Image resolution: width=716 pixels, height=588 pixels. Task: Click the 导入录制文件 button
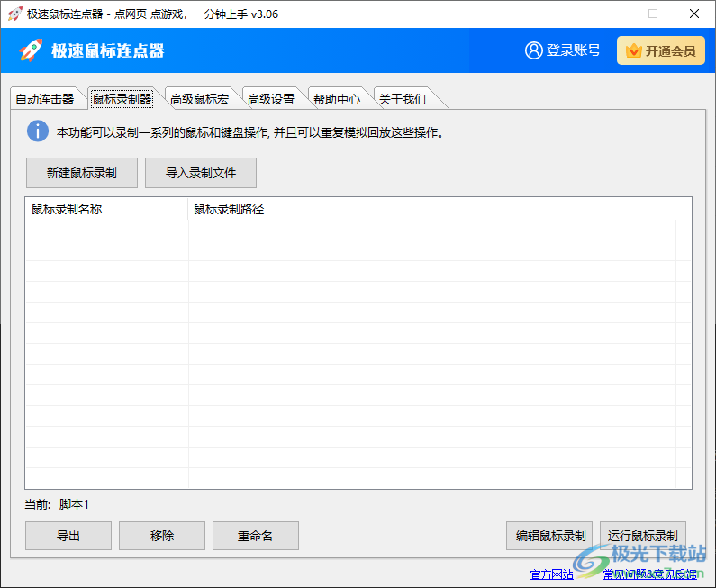click(x=201, y=173)
